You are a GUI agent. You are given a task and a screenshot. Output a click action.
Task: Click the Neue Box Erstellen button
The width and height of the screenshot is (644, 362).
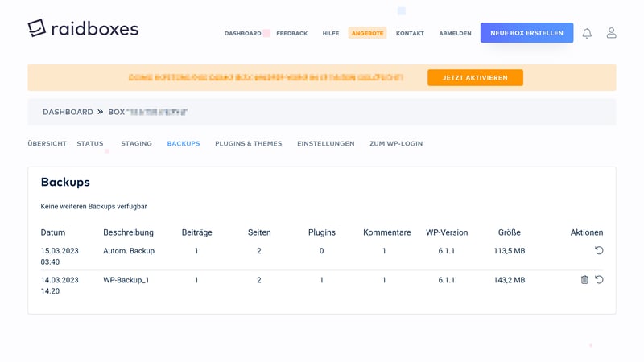tap(526, 33)
